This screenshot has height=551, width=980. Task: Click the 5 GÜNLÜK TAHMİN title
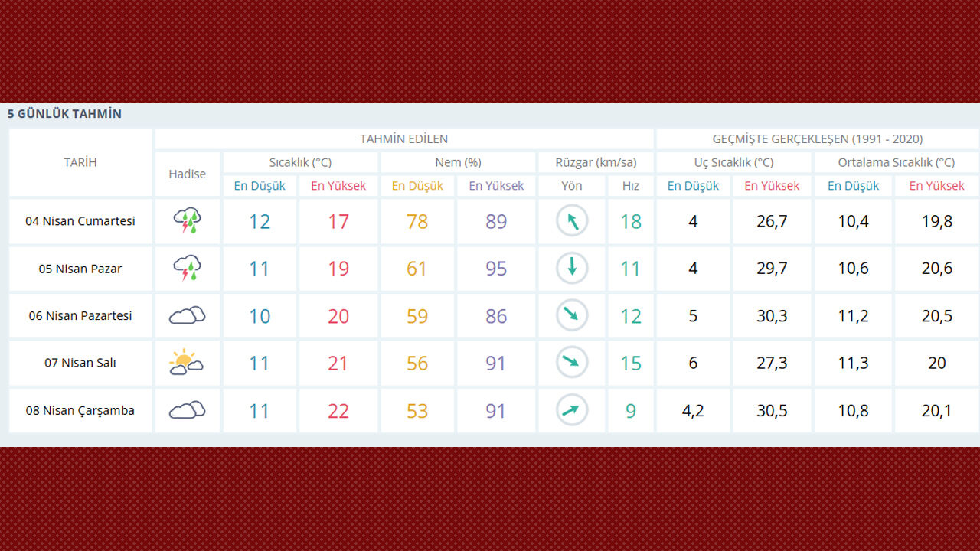coord(64,114)
